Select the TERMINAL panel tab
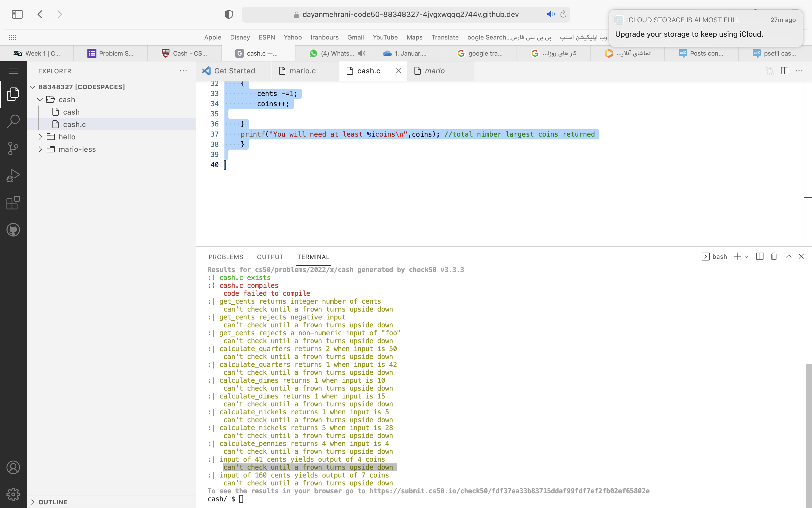The image size is (812, 508). (x=313, y=257)
